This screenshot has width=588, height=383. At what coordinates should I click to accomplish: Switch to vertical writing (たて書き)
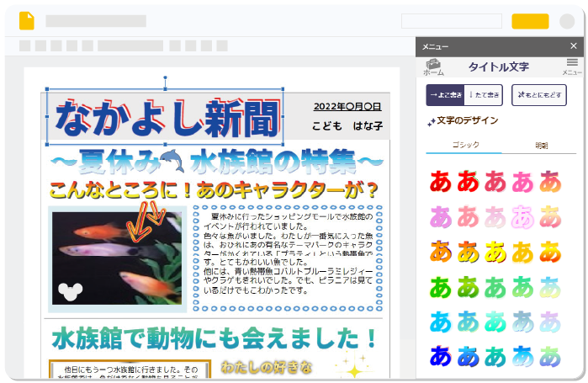(x=484, y=95)
